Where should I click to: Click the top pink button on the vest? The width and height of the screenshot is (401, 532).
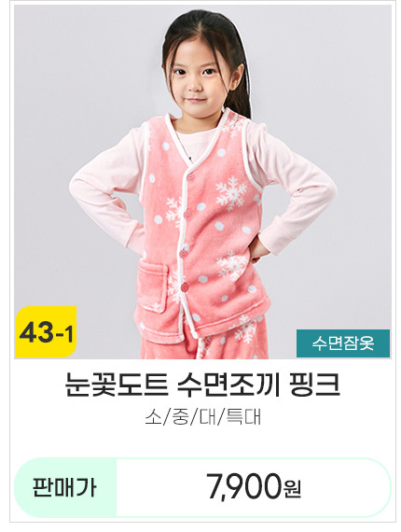(190, 177)
